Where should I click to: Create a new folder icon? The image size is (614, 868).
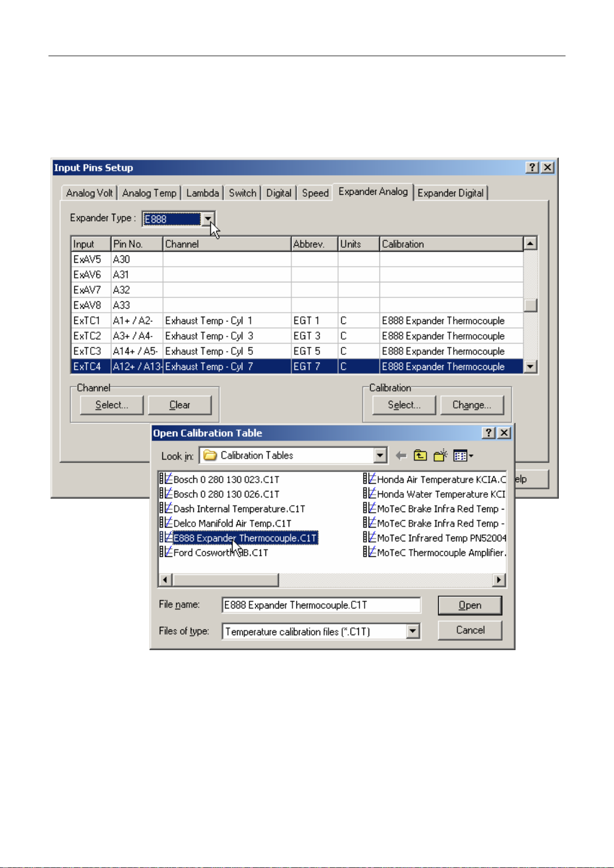point(440,455)
